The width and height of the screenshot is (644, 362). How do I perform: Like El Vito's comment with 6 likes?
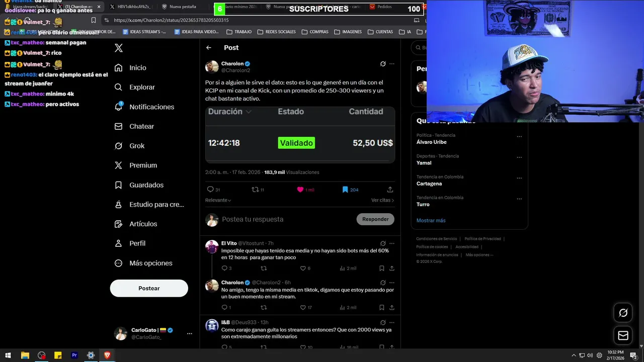tap(303, 268)
